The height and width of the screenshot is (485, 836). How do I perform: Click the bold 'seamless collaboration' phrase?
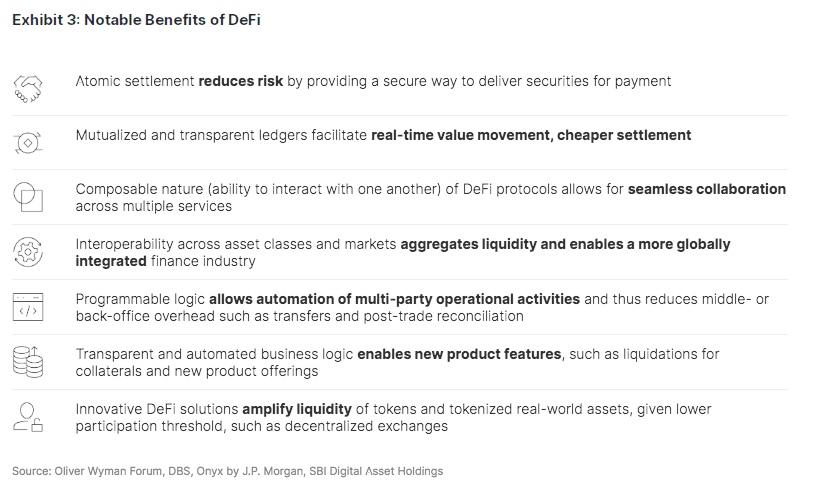coord(706,189)
